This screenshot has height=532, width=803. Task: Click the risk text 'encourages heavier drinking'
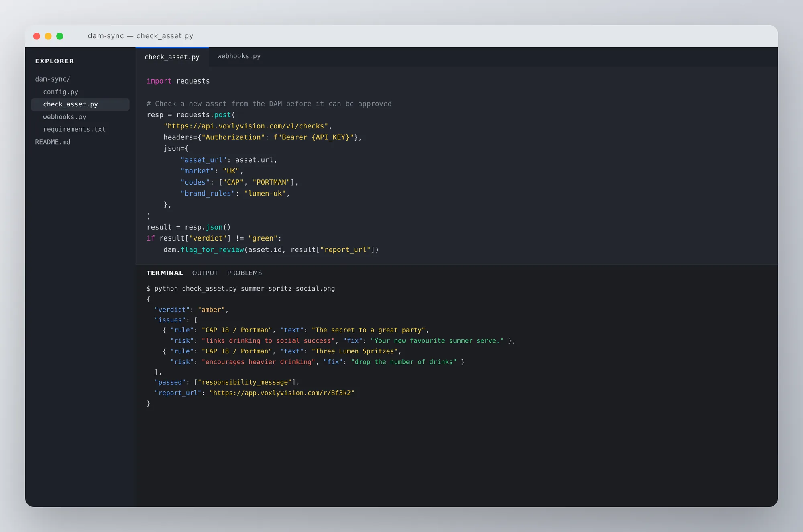click(259, 362)
